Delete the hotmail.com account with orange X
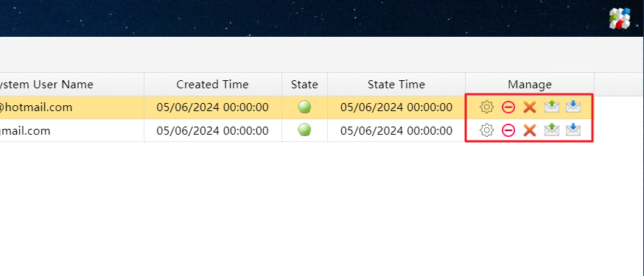 [530, 107]
